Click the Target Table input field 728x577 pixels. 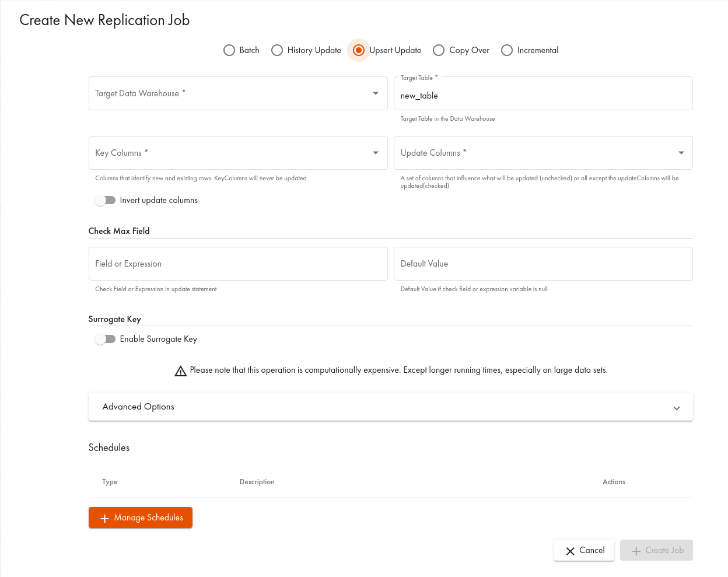(543, 96)
